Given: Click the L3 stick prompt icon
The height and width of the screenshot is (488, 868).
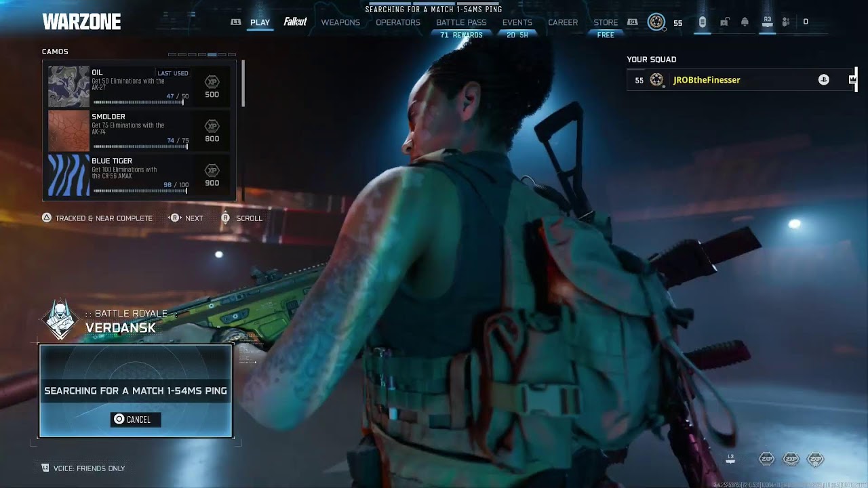Looking at the screenshot, I should [730, 458].
